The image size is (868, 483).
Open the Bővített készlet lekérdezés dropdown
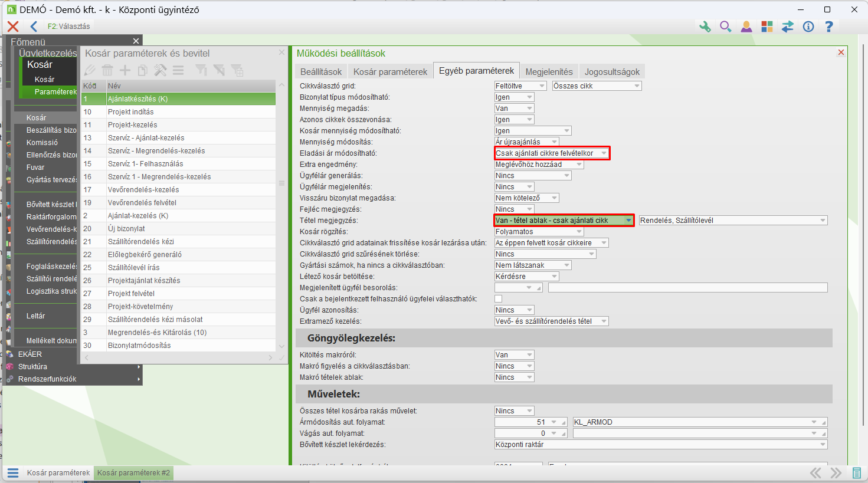coord(661,445)
